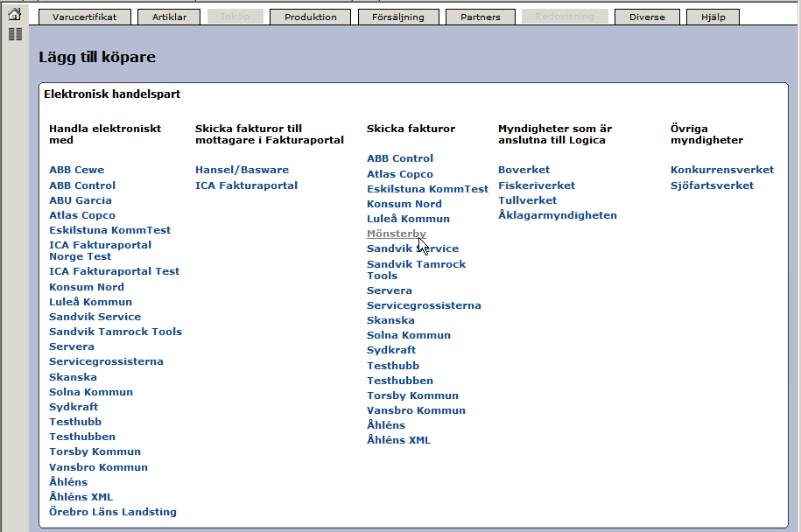
Task: Select Sydkraft under Handla elektroniskt med
Action: [74, 407]
